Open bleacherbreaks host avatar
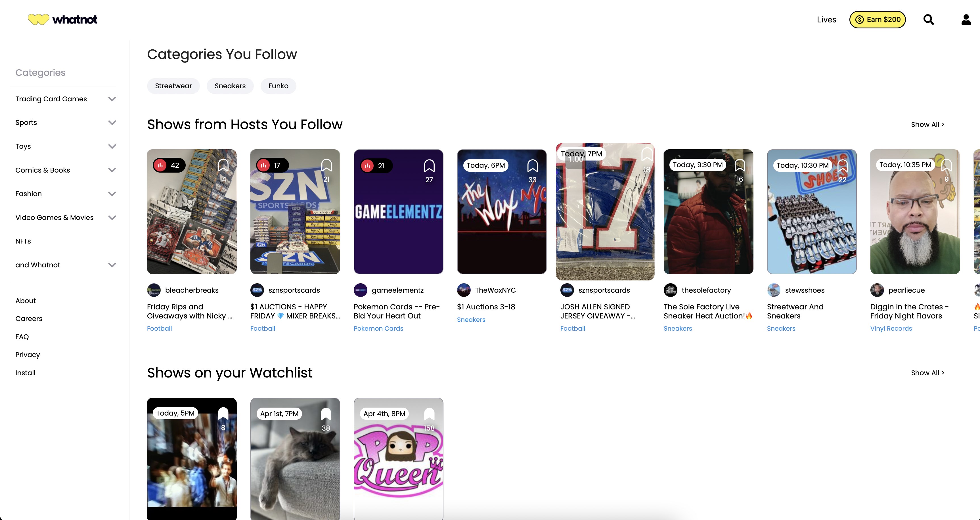980x520 pixels. pos(154,290)
